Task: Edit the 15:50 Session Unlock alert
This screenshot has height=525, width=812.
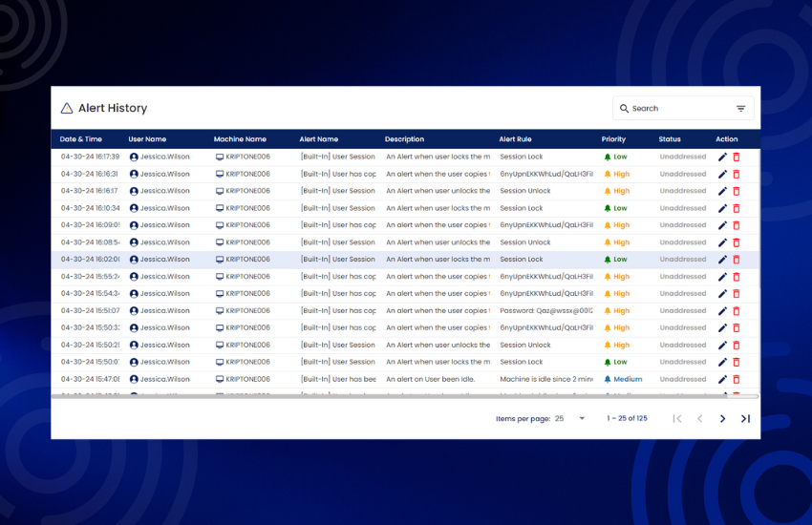Action: (722, 345)
